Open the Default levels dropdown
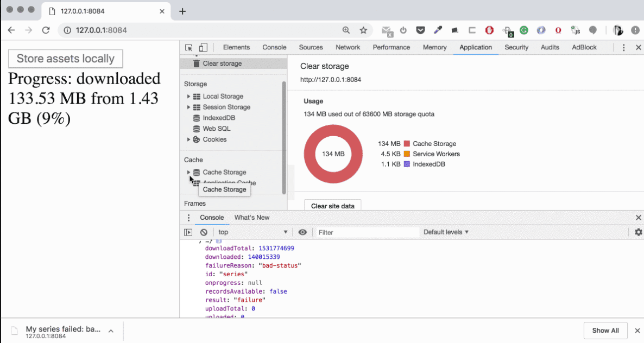This screenshot has width=644, height=343. coord(446,232)
